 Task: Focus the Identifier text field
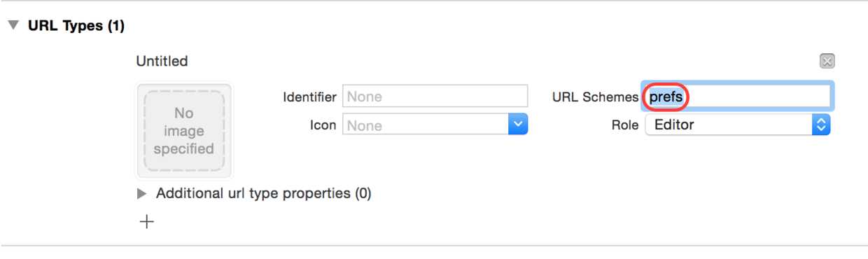pos(435,97)
